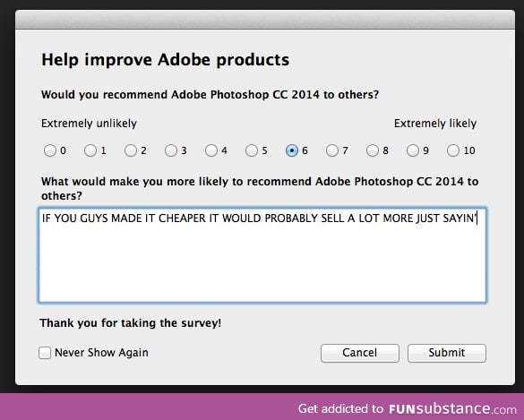Screen dimensions: 524x420
Task: Click inside the feedback text box
Action: pyautogui.click(x=262, y=255)
